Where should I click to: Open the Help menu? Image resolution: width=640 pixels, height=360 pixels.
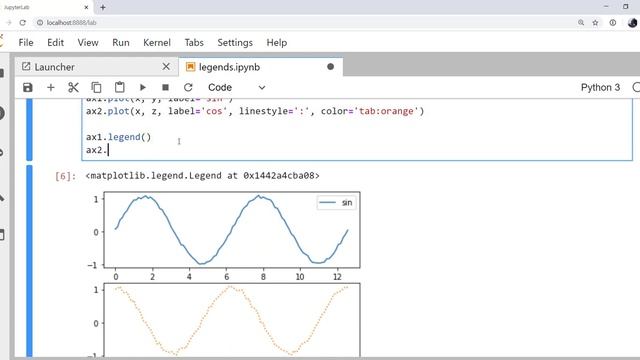[x=277, y=42]
